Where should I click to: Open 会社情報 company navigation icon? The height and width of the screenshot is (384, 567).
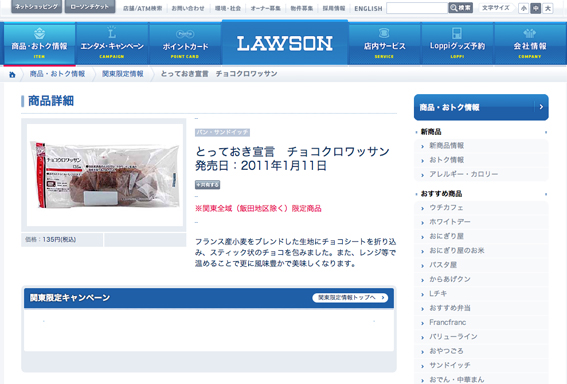(x=530, y=34)
